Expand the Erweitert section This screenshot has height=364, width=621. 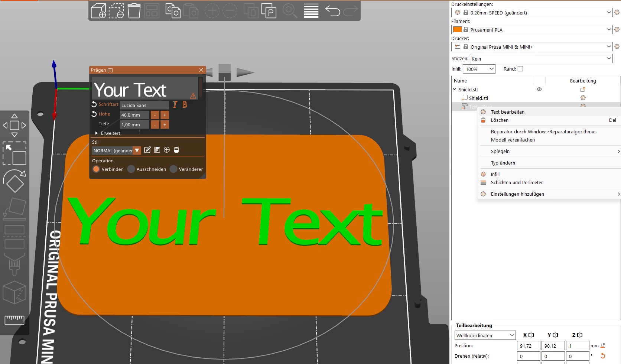tap(108, 133)
